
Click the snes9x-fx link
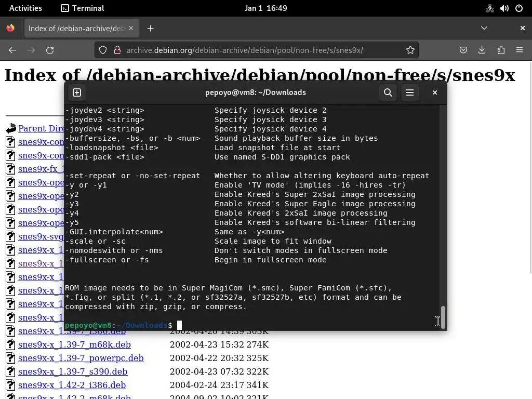(41, 169)
